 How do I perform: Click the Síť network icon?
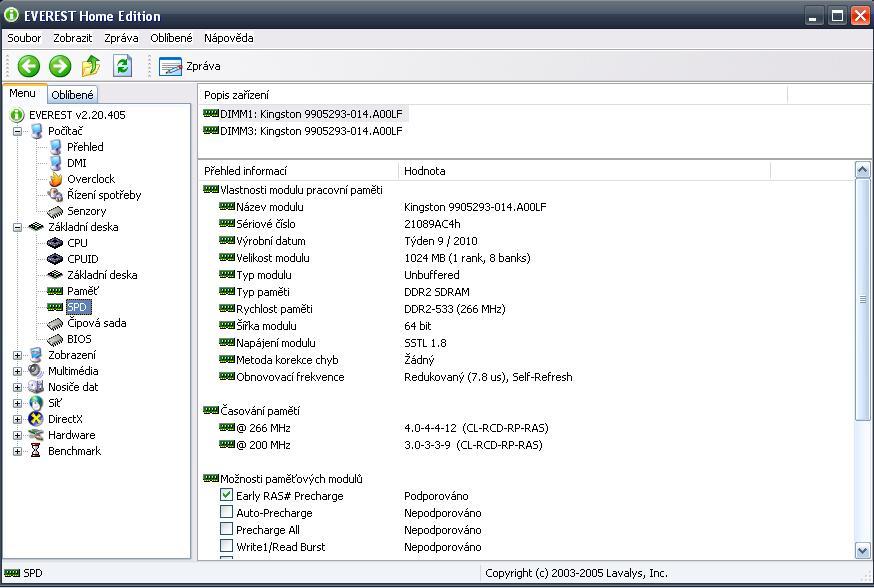click(36, 403)
